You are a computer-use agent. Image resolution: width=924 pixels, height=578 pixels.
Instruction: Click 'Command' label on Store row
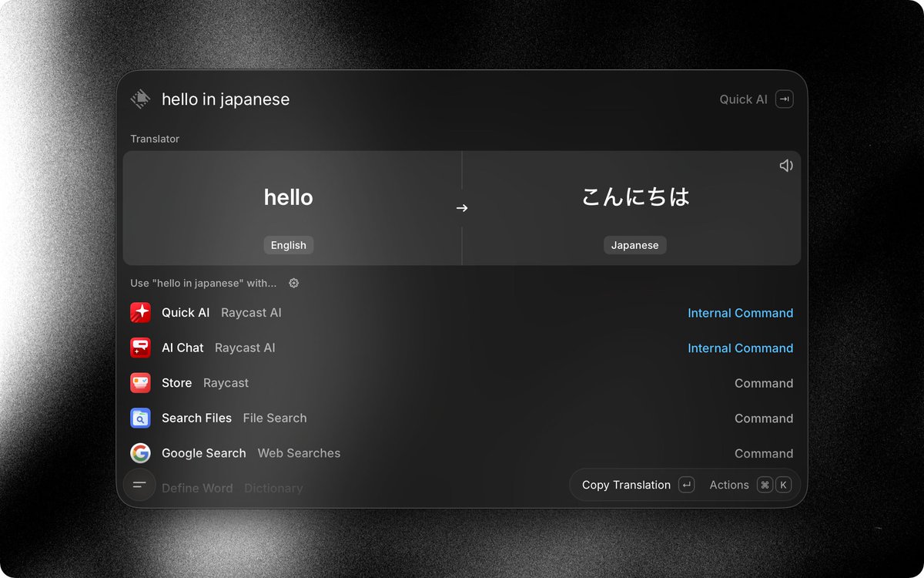point(764,383)
